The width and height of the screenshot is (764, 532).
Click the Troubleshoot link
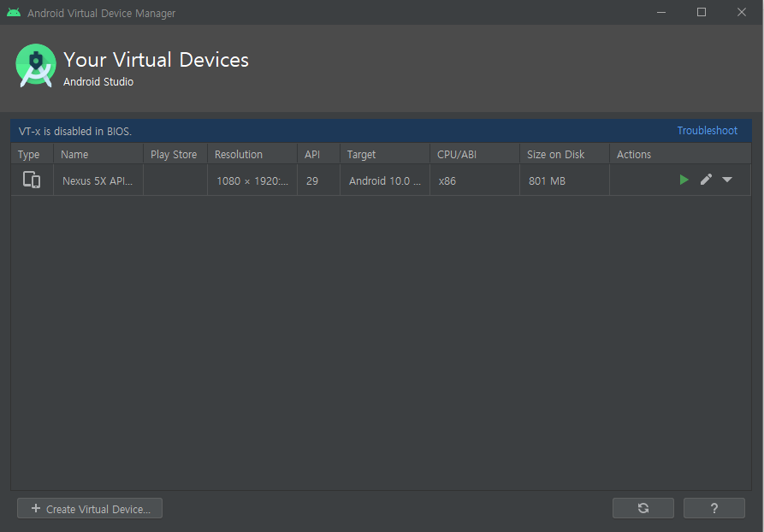707,131
